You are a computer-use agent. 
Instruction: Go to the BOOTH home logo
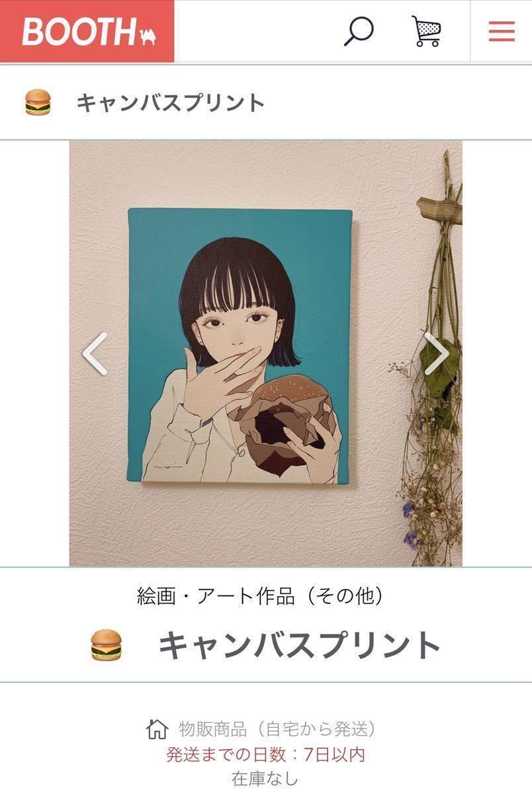coord(87,31)
